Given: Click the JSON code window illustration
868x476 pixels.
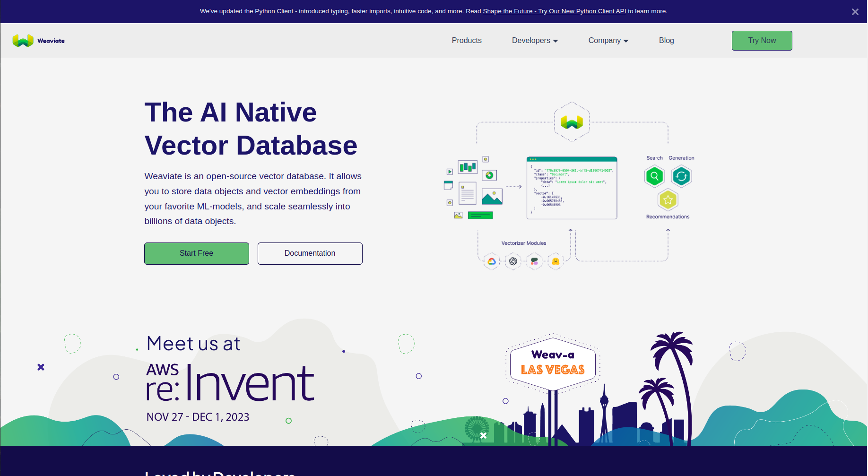Looking at the screenshot, I should pos(572,188).
